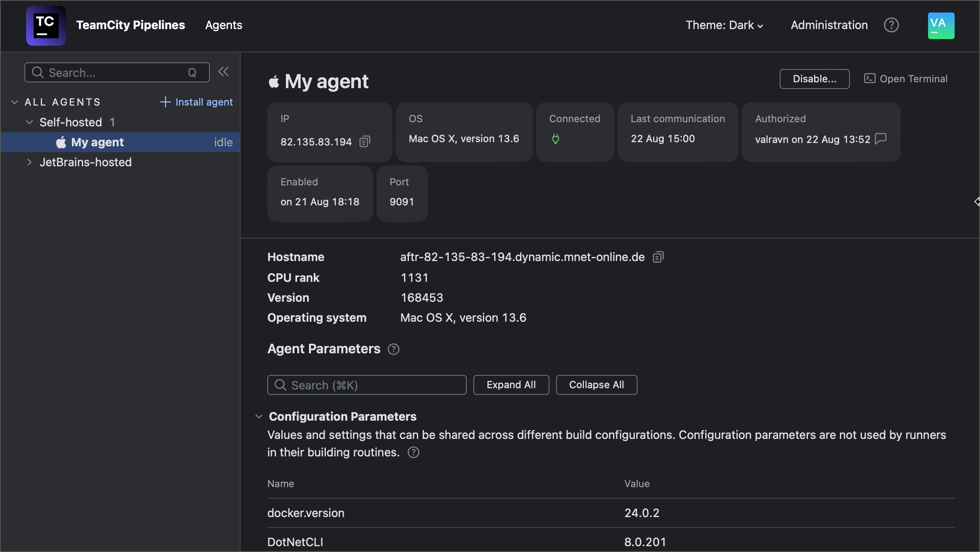The height and width of the screenshot is (552, 980).
Task: Collapse the ALL AGENTS section
Action: click(14, 101)
